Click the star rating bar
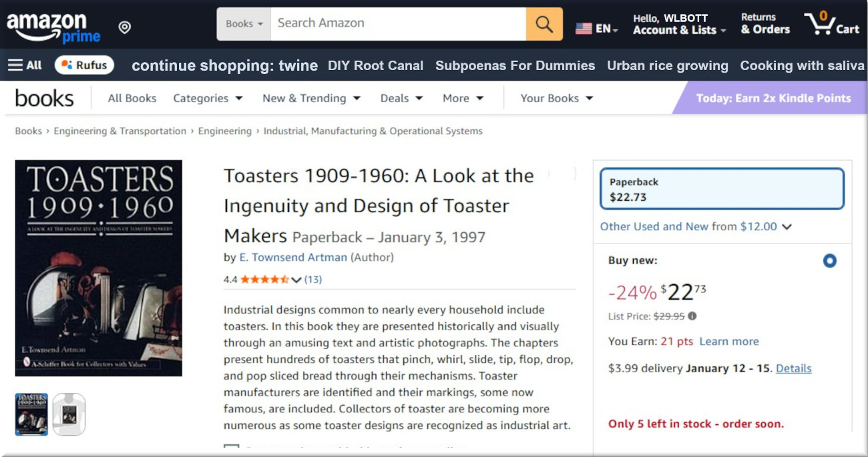 (x=264, y=280)
